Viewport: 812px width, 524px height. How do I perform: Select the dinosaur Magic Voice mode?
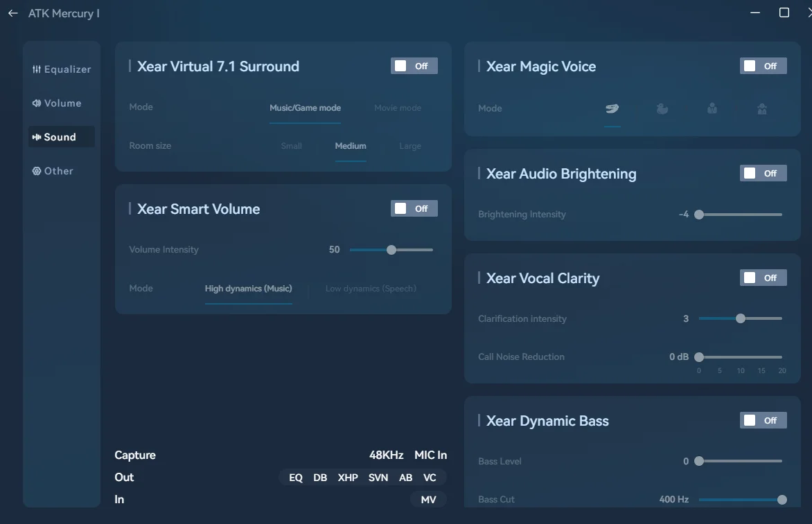click(612, 109)
